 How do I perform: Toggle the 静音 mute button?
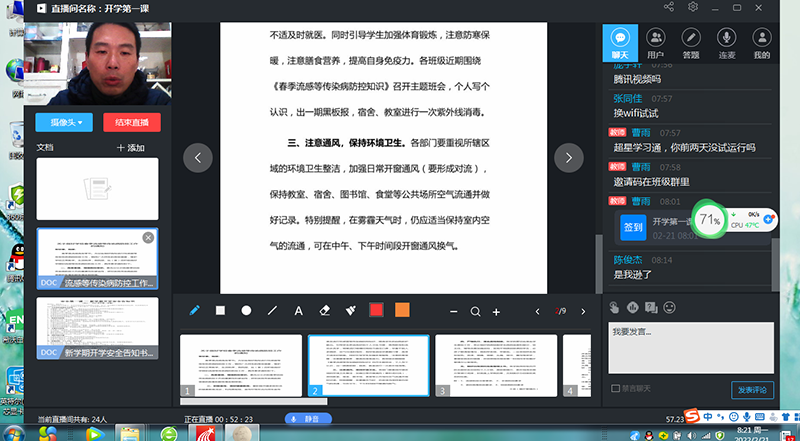coord(306,419)
